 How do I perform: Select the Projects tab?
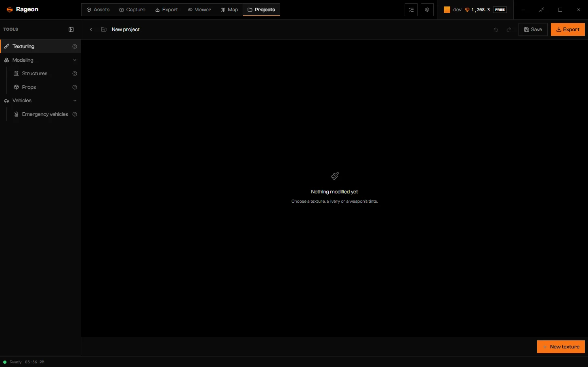click(261, 10)
